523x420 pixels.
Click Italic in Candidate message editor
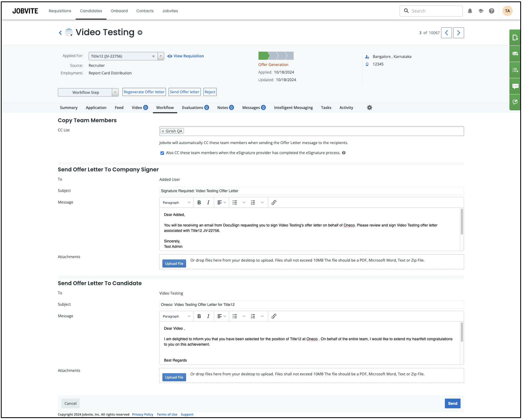(208, 316)
